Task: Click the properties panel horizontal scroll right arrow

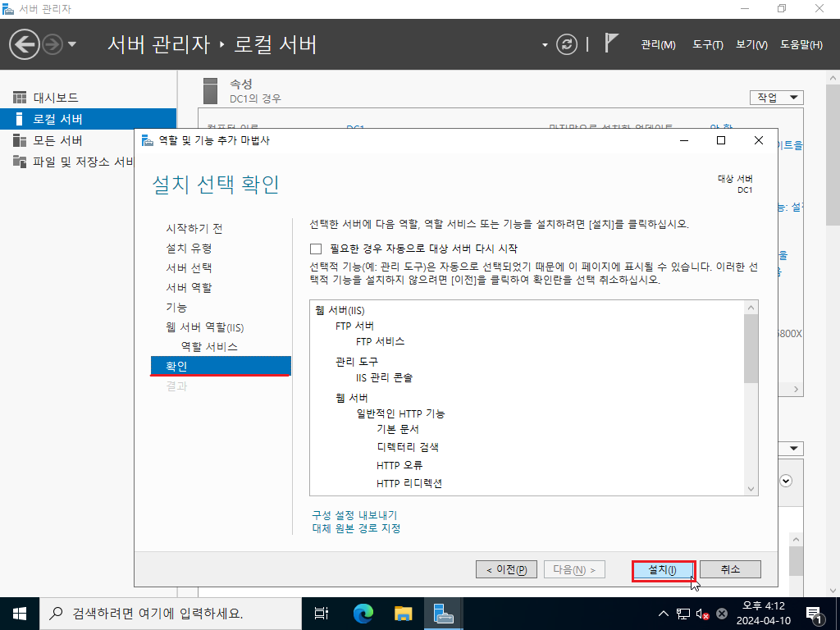Action: pos(796,390)
